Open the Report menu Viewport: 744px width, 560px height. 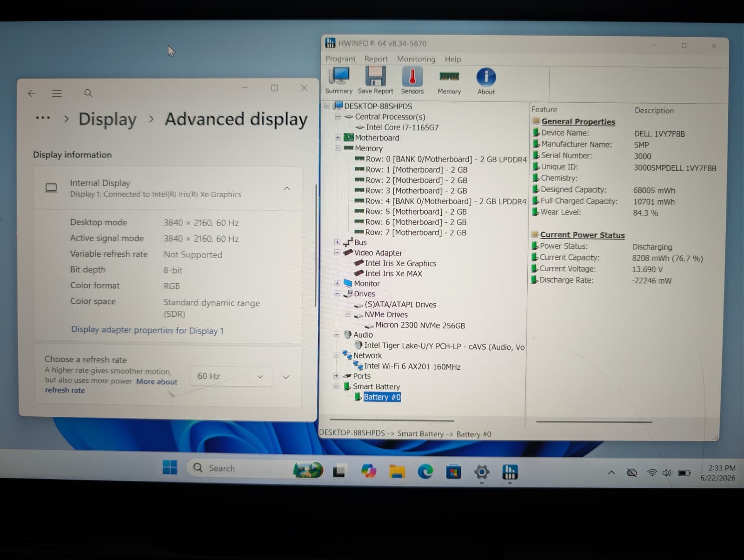pos(376,59)
